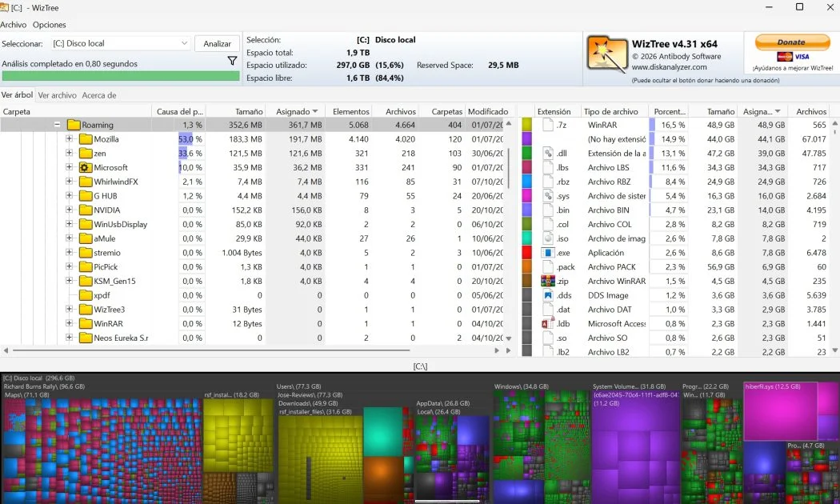Click the WhirlwindFX folder icon
The image size is (840, 504).
pyautogui.click(x=86, y=182)
